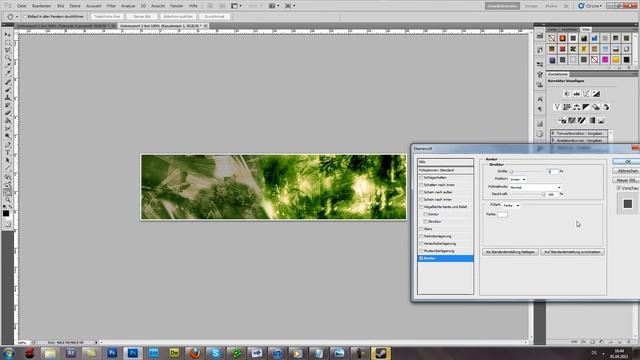
Task: Add a Photo Filter adjustment
Action: click(596, 107)
